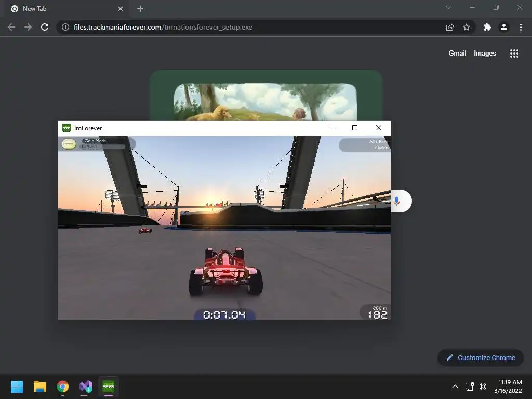Viewport: 532px width, 399px height.
Task: Go back using Chrome's back arrow
Action: [x=11, y=27]
